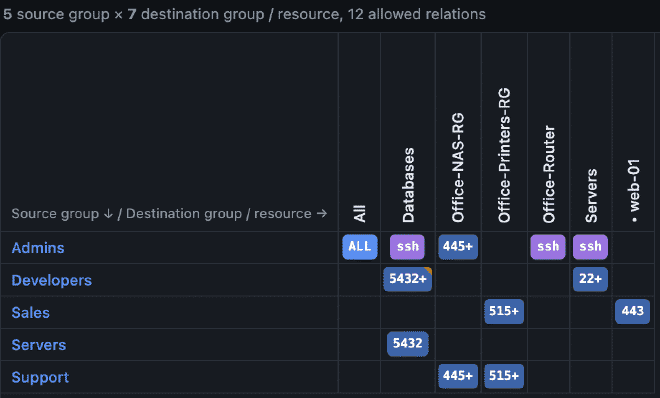Click the 5432 badge in Servers row
Image resolution: width=660 pixels, height=398 pixels.
pos(407,344)
